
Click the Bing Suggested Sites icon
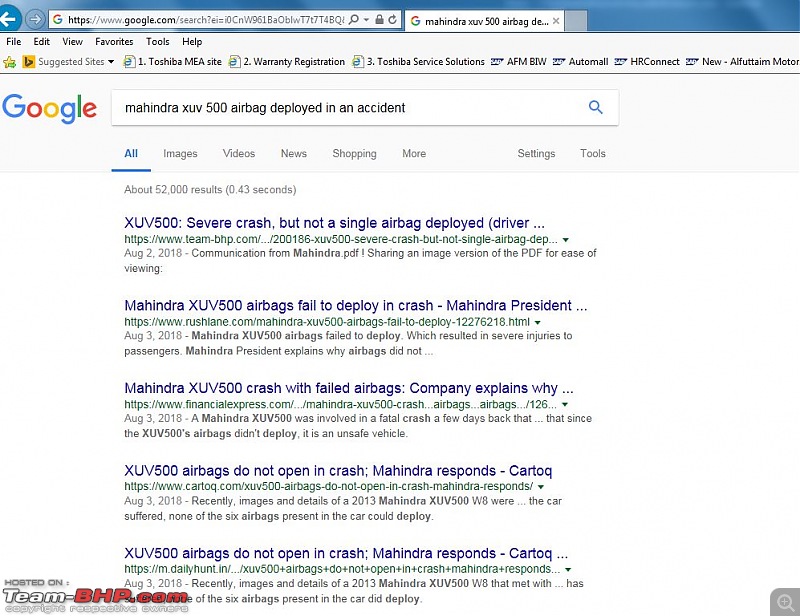(x=29, y=62)
